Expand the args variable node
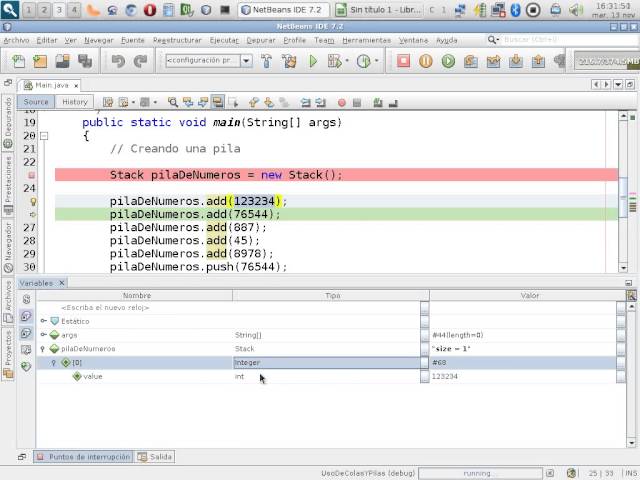 [43, 335]
